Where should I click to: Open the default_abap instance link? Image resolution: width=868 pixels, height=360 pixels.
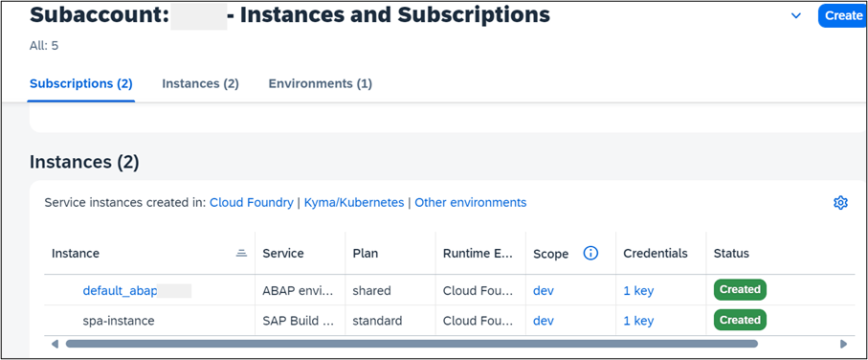[x=121, y=290]
